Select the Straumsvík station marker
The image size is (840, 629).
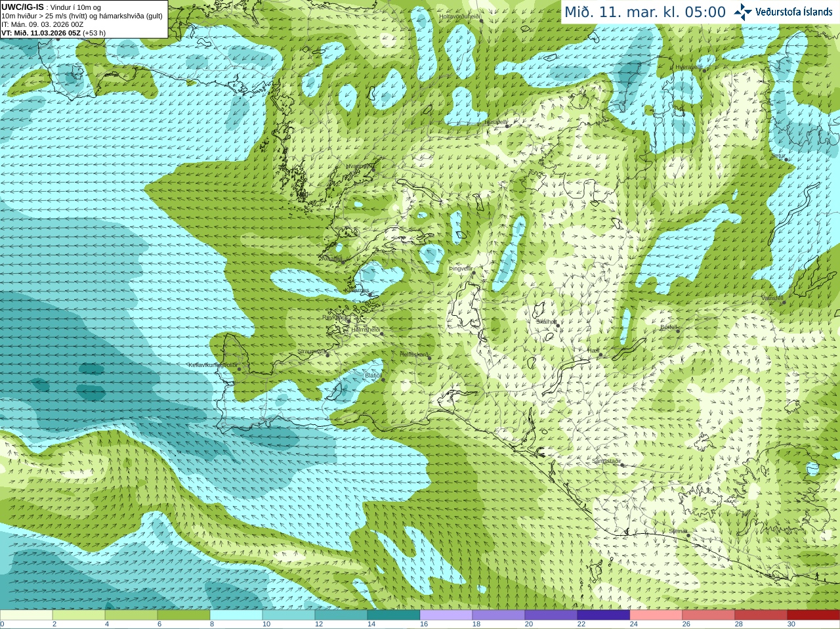pos(327,355)
